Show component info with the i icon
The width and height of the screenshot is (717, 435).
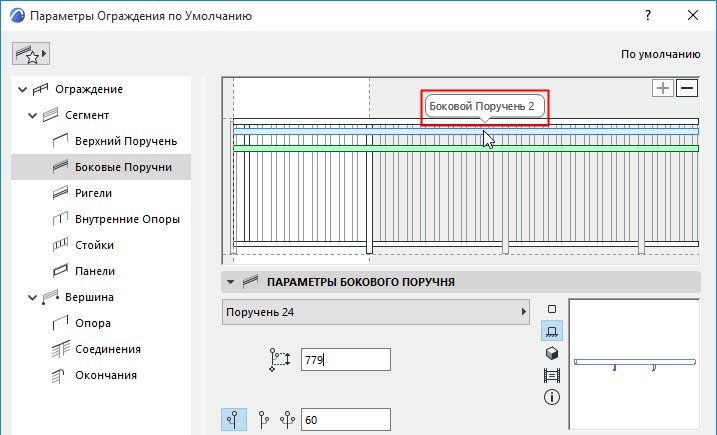[552, 397]
